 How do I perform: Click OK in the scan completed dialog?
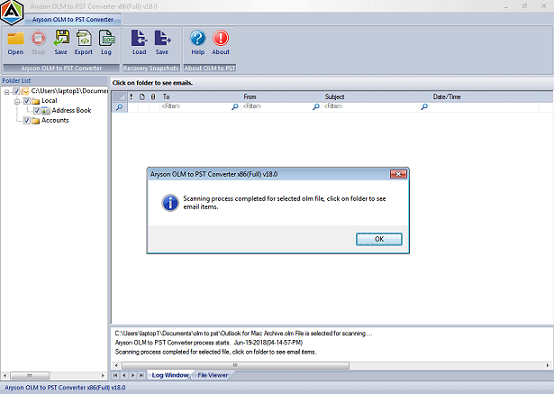pos(379,239)
